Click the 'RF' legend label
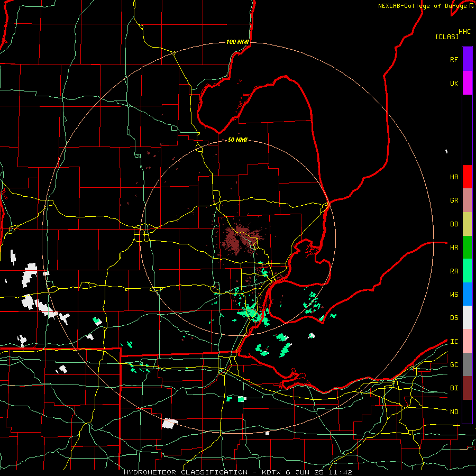This screenshot has width=476, height=476. click(454, 59)
